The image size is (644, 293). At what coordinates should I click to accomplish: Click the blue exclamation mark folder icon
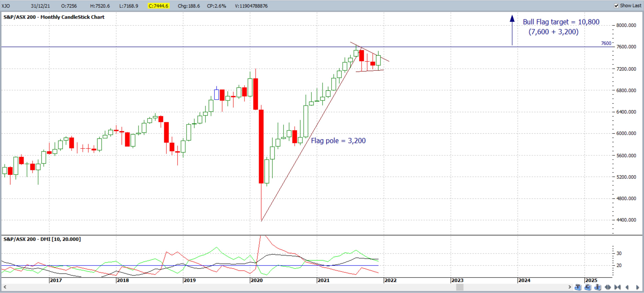click(x=598, y=287)
